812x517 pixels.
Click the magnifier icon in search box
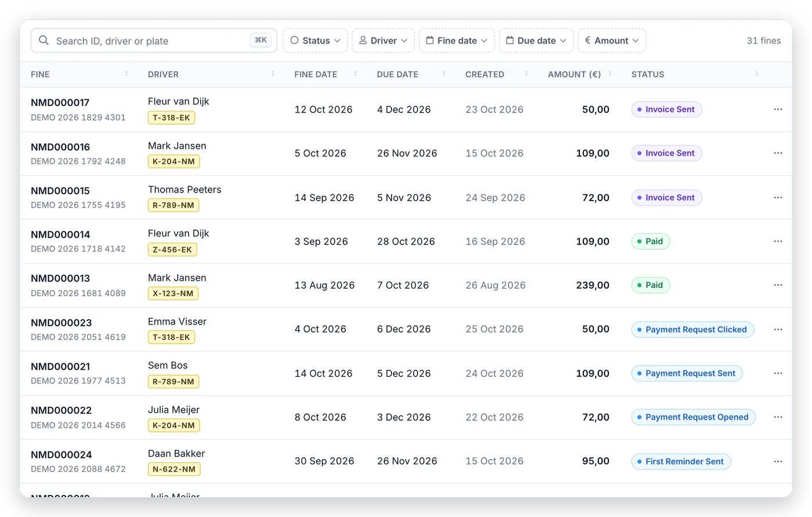(43, 41)
